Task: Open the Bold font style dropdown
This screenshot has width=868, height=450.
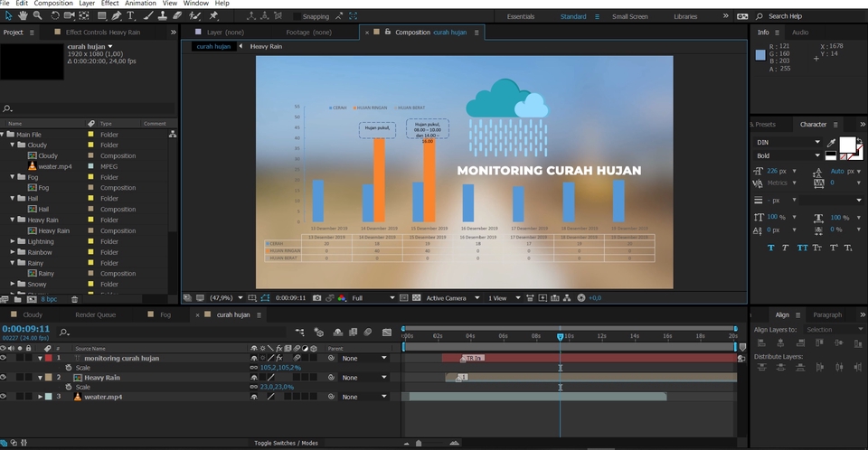Action: coord(788,155)
